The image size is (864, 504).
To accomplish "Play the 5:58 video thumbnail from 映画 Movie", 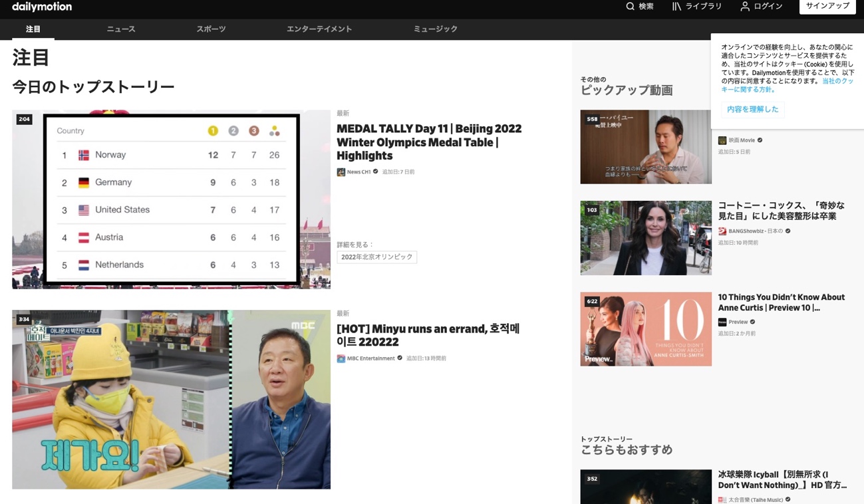I will [646, 147].
